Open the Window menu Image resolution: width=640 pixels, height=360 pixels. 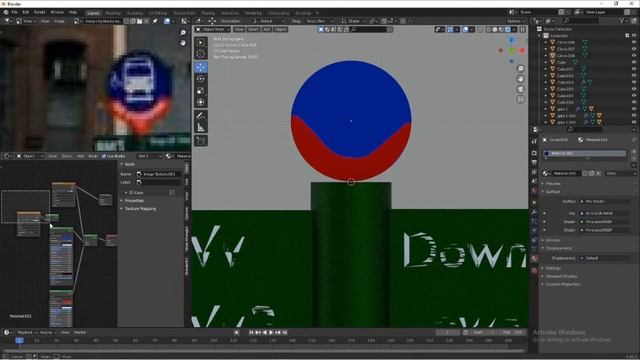57,12
